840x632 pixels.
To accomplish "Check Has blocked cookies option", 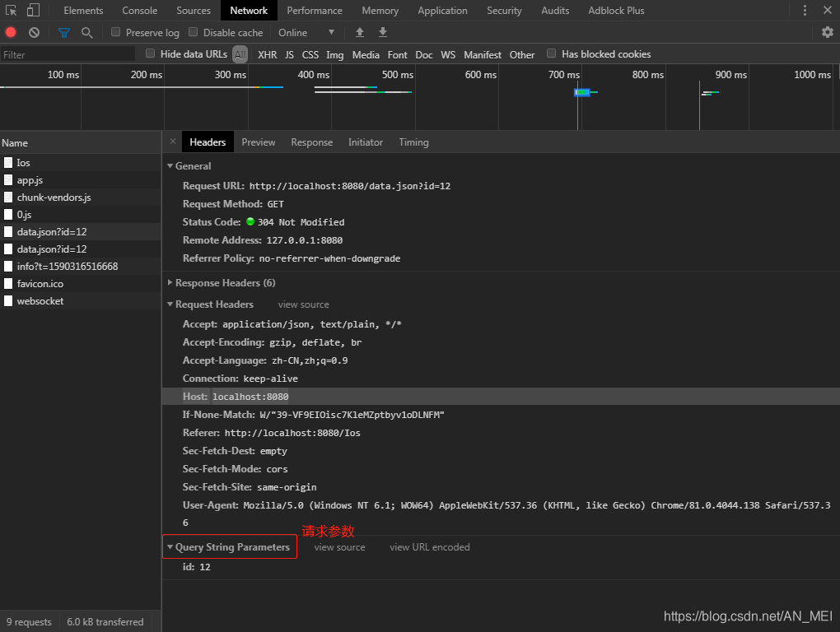I will click(551, 53).
